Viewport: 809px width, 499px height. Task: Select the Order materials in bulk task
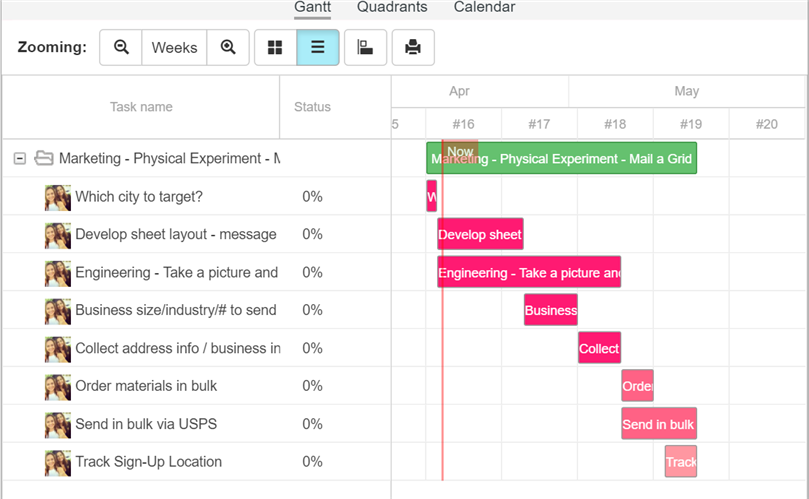click(x=146, y=386)
